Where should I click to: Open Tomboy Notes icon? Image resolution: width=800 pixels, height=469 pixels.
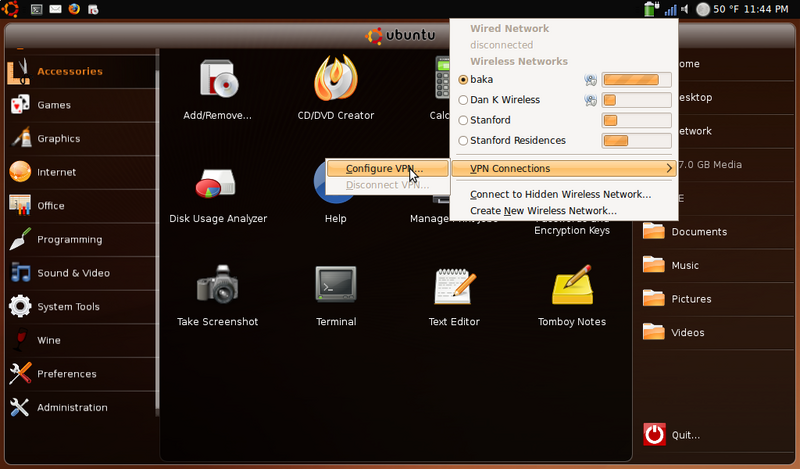pyautogui.click(x=572, y=285)
